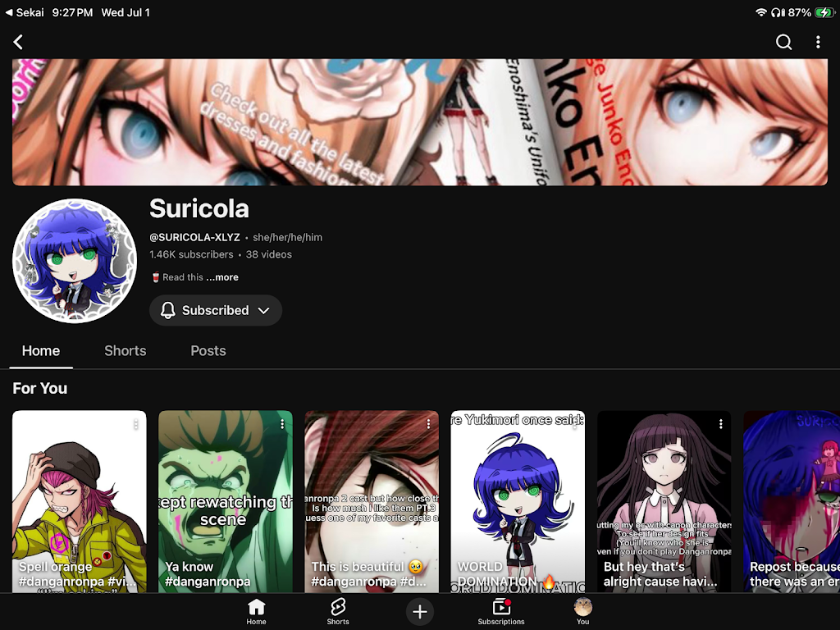840x630 pixels.
Task: Open options for 'This is beautiful' short
Action: pos(428,424)
